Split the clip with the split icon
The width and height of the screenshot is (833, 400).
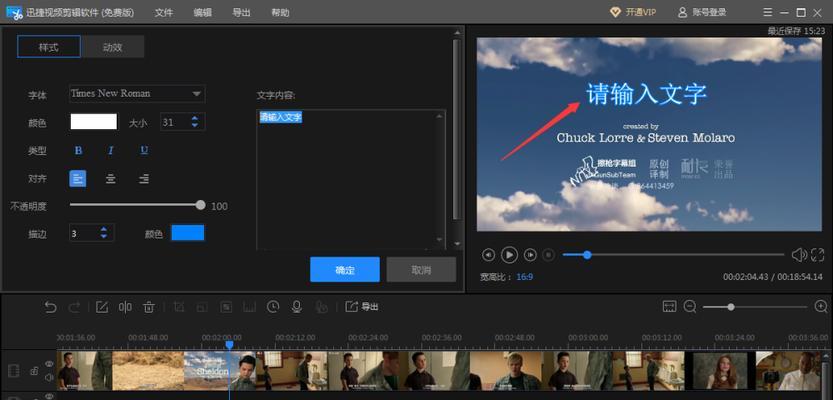[x=125, y=307]
